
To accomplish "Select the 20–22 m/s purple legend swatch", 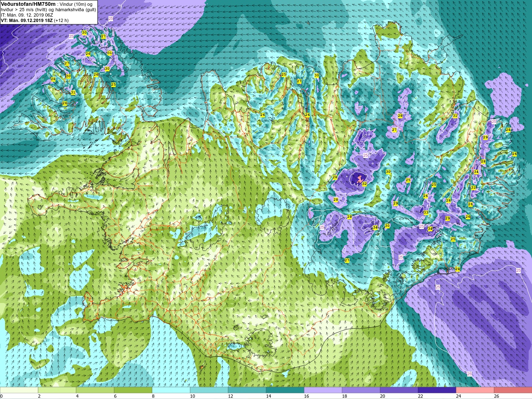I will [399, 390].
